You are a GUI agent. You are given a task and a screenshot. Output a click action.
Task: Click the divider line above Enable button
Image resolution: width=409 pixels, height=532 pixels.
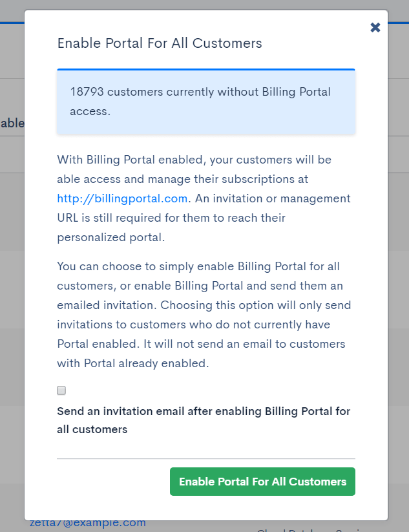[205, 459]
